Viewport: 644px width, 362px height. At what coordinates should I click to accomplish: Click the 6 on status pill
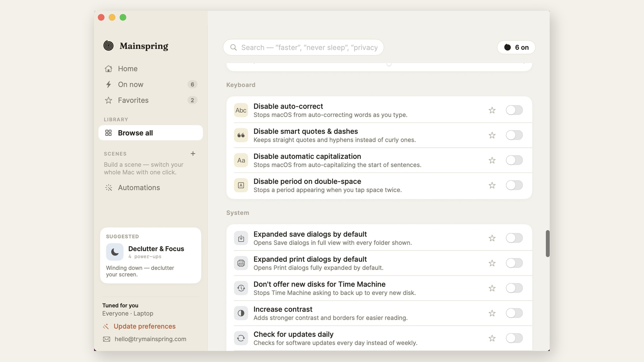[x=516, y=48]
